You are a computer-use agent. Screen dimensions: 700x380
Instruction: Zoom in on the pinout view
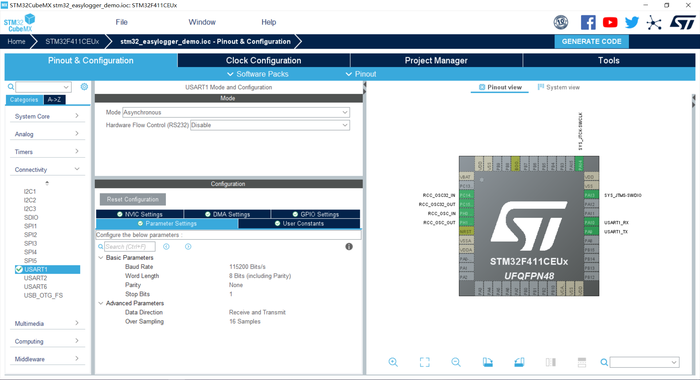[393, 362]
